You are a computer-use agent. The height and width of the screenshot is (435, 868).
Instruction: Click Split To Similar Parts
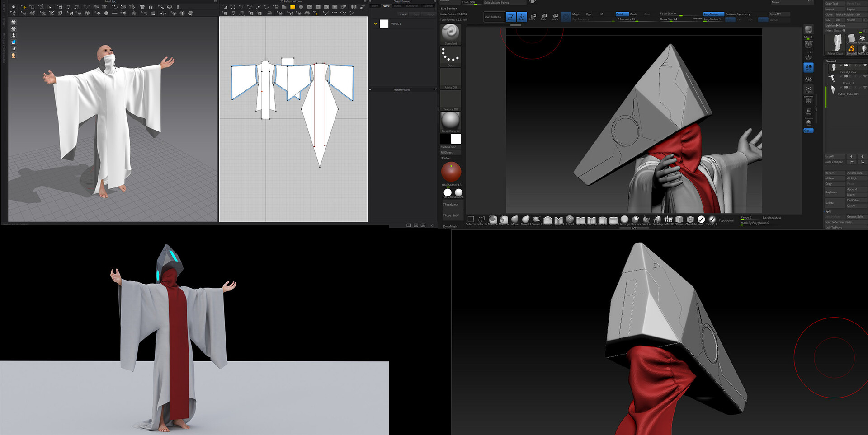pyautogui.click(x=845, y=222)
